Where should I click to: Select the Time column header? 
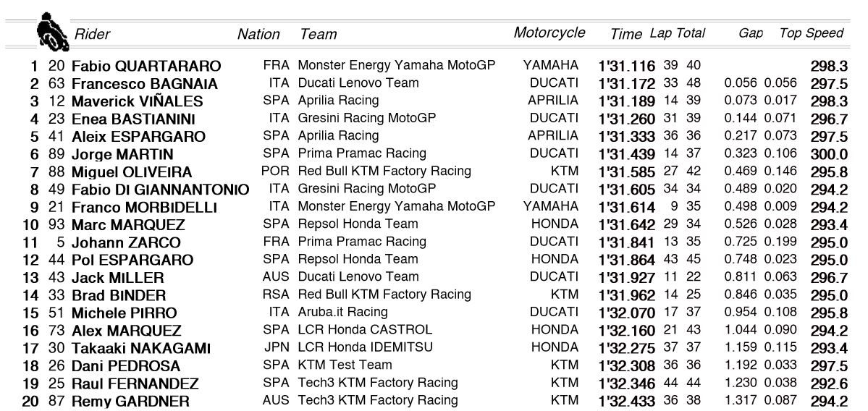[626, 34]
